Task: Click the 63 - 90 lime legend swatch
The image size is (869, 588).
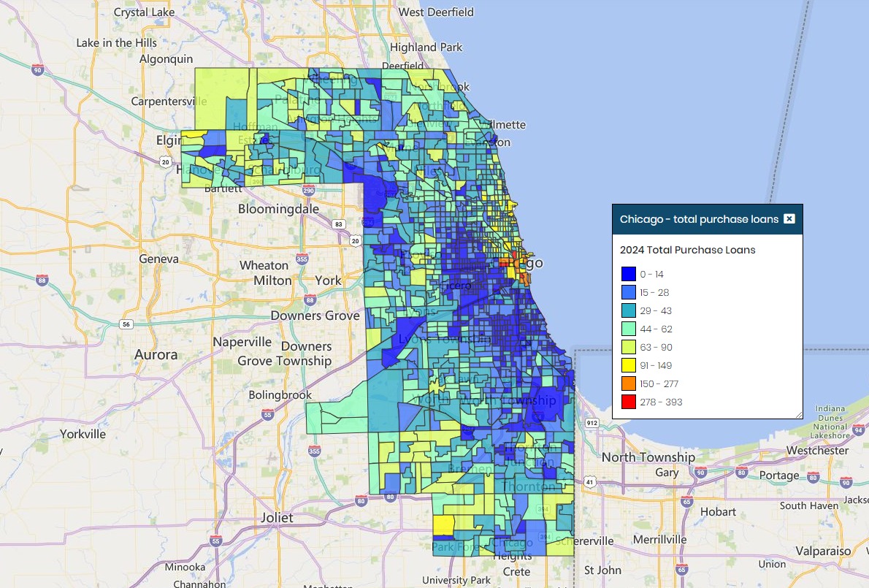Action: pos(629,347)
